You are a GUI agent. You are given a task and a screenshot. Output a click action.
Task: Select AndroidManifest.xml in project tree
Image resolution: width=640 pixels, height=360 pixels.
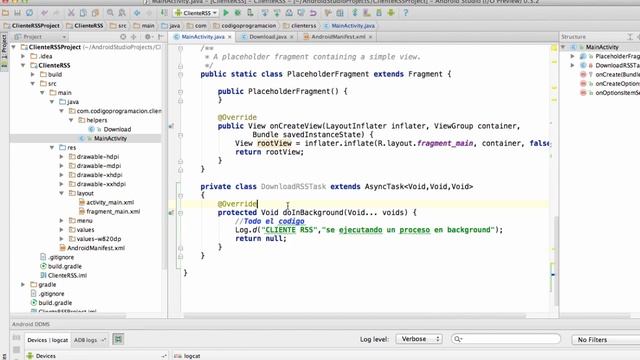point(96,248)
